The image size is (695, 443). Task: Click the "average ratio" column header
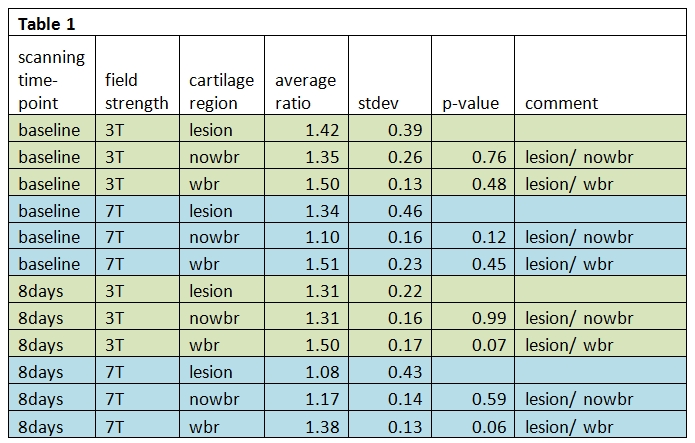pos(305,91)
